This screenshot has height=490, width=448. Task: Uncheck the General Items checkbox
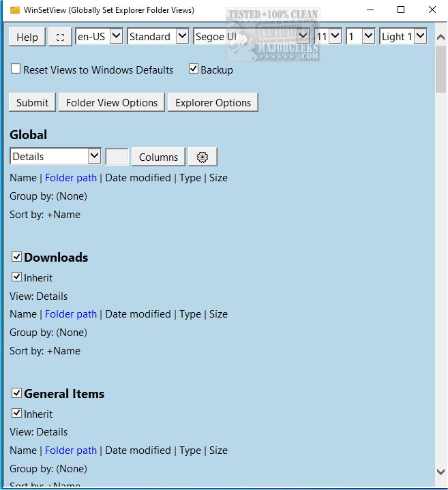17,393
